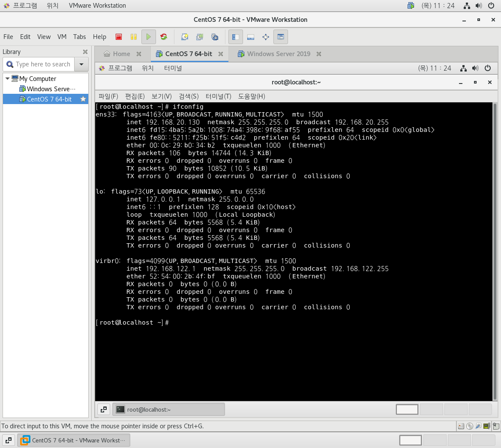The image size is (501, 448).
Task: Open the VM menu
Action: click(x=62, y=37)
